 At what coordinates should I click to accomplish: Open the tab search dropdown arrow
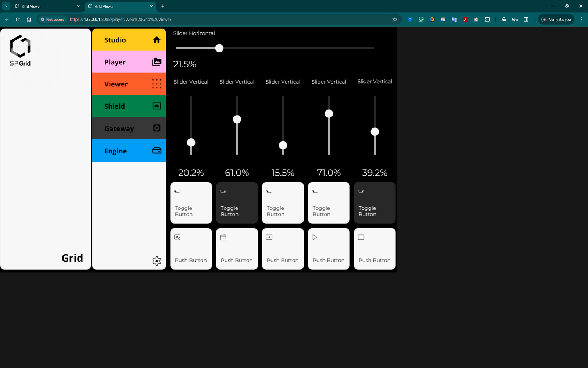(6, 6)
